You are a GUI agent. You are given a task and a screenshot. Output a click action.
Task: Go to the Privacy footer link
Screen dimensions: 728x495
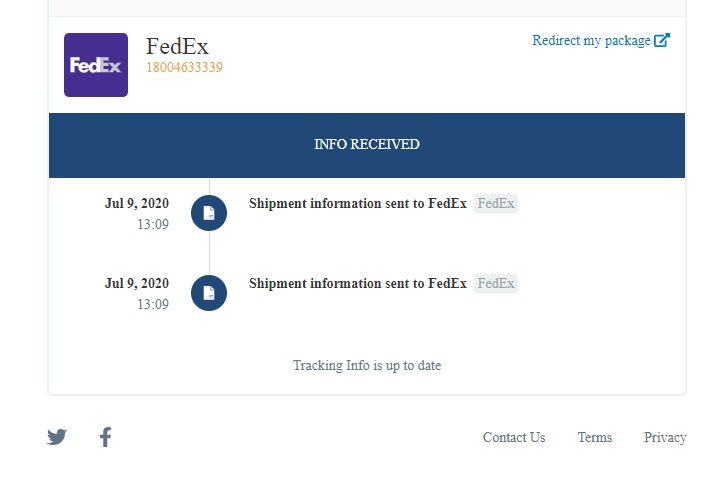pos(665,437)
